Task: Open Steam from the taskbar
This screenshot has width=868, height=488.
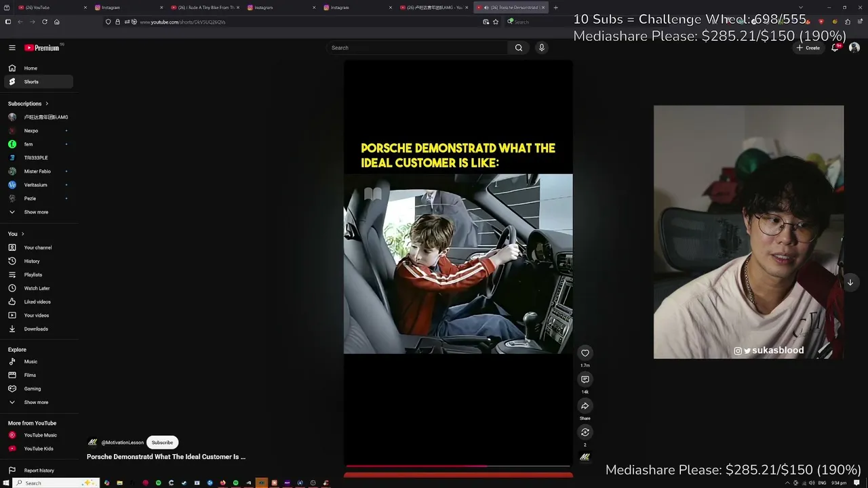Action: tap(184, 483)
